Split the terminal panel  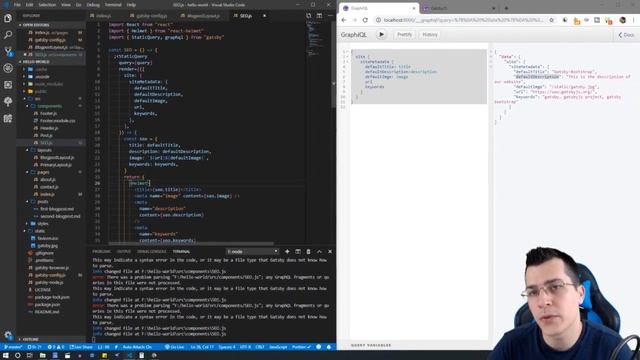point(298,251)
